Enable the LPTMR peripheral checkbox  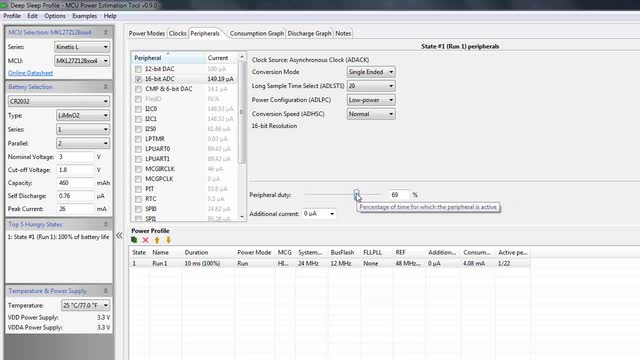(x=138, y=139)
